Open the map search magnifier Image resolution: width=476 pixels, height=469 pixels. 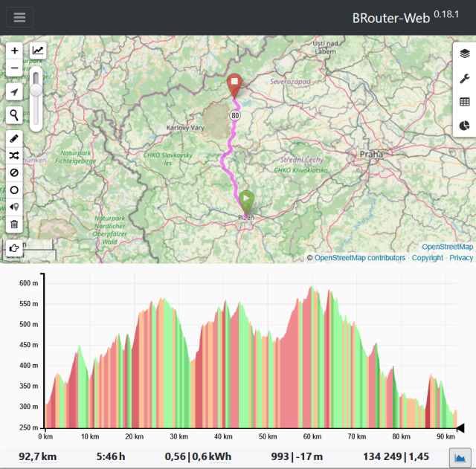click(x=14, y=115)
